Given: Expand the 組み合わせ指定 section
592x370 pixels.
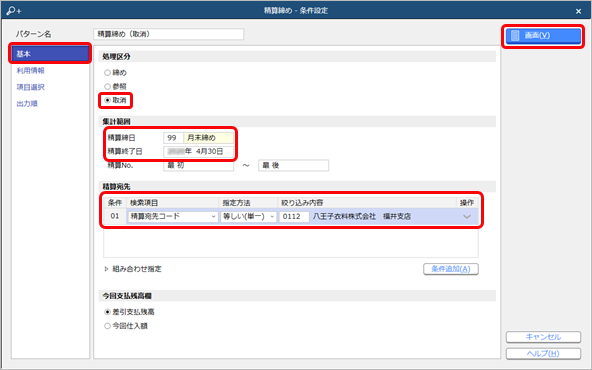Looking at the screenshot, I should pyautogui.click(x=133, y=269).
